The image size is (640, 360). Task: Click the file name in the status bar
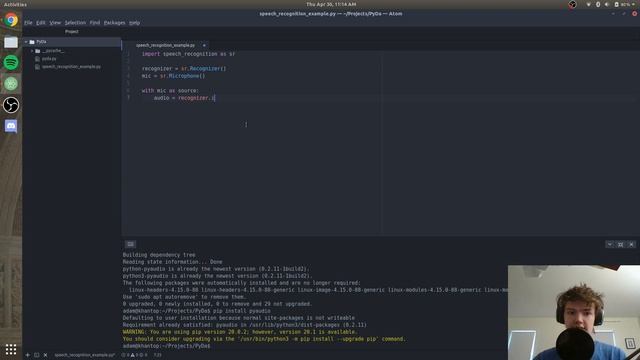coord(84,355)
